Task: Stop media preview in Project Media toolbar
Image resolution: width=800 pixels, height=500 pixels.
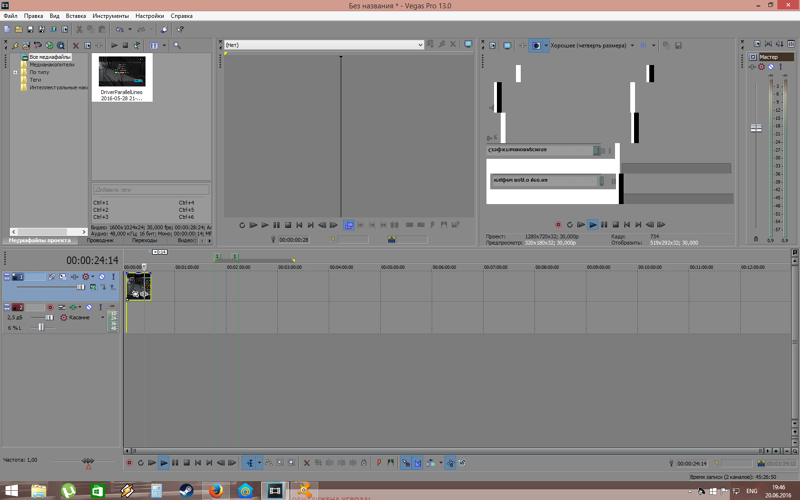Action: click(x=126, y=45)
